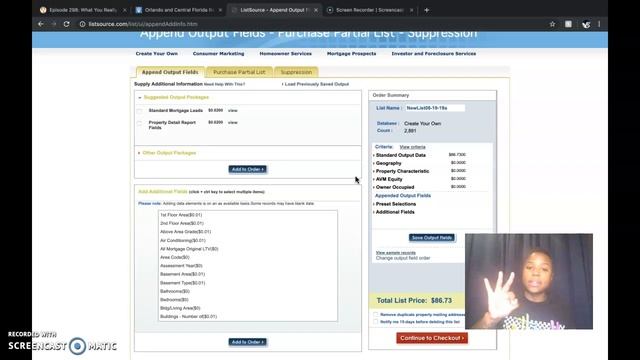
Task: Edit the List Name input field
Action: click(x=435, y=108)
